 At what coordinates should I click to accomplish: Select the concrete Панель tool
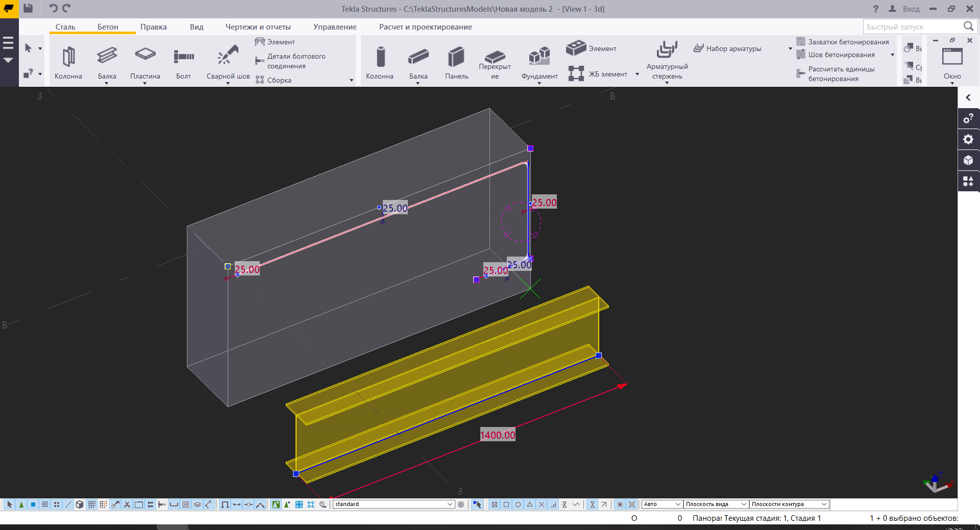point(456,57)
